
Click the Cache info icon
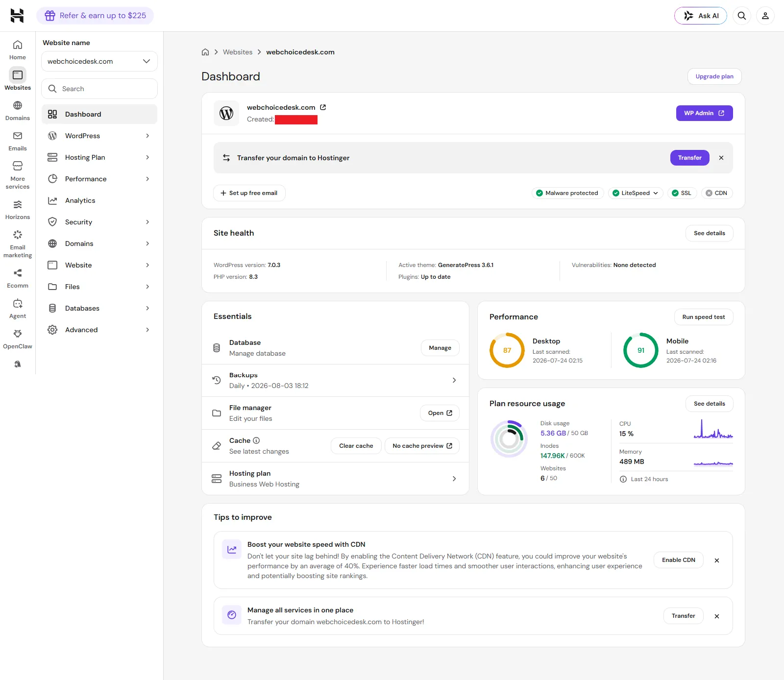pyautogui.click(x=256, y=440)
